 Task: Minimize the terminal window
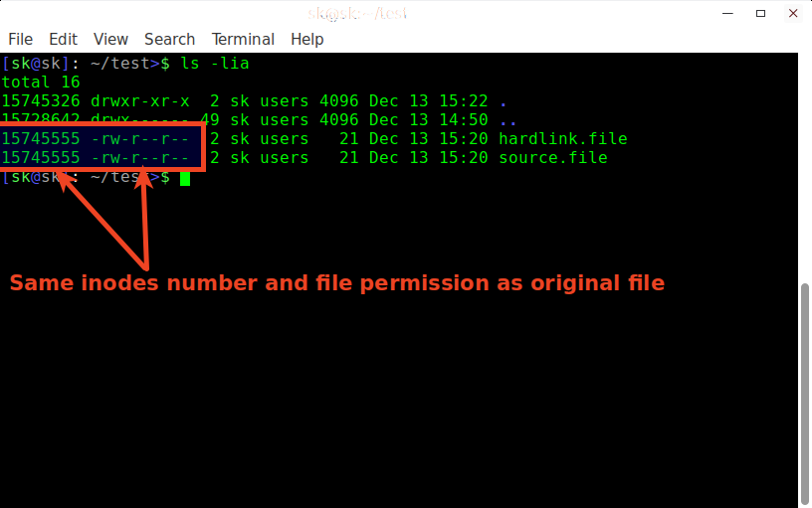pyautogui.click(x=727, y=14)
